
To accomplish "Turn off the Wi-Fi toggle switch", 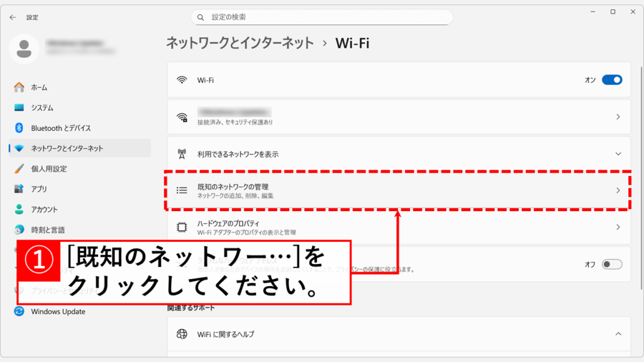I will [x=611, y=80].
